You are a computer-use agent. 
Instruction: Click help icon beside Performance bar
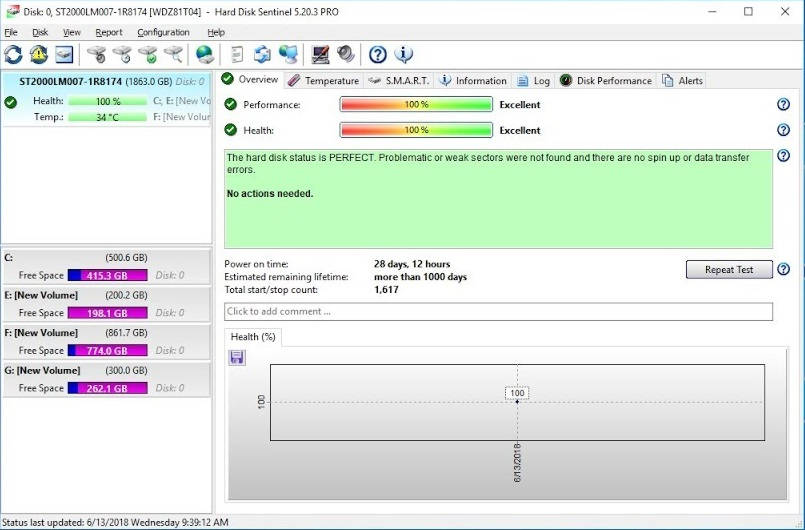point(783,105)
